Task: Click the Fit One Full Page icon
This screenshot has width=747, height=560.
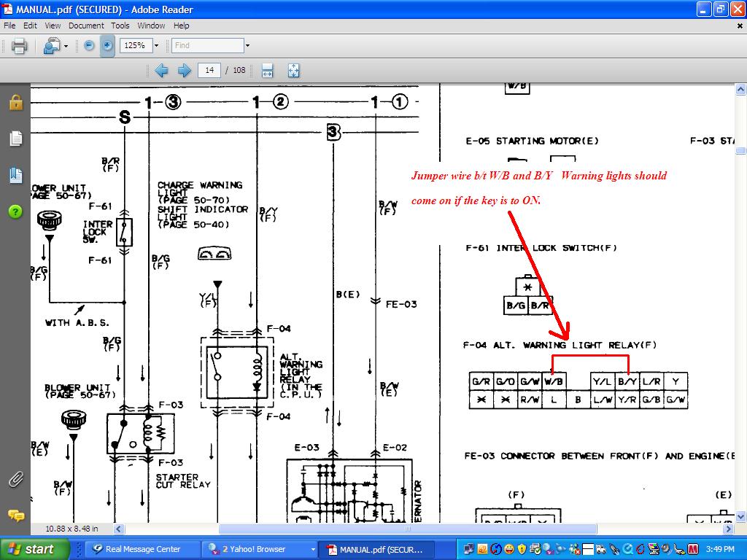Action: pos(293,70)
